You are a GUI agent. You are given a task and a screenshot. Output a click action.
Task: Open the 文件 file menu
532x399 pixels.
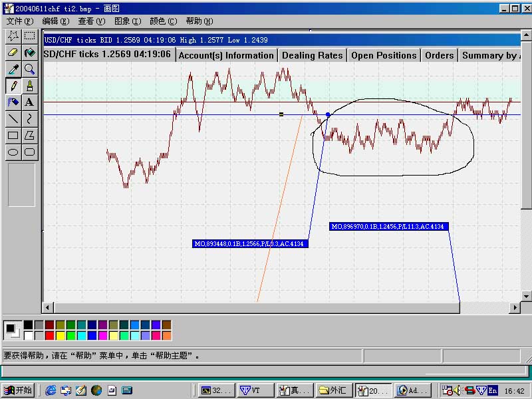coord(19,21)
